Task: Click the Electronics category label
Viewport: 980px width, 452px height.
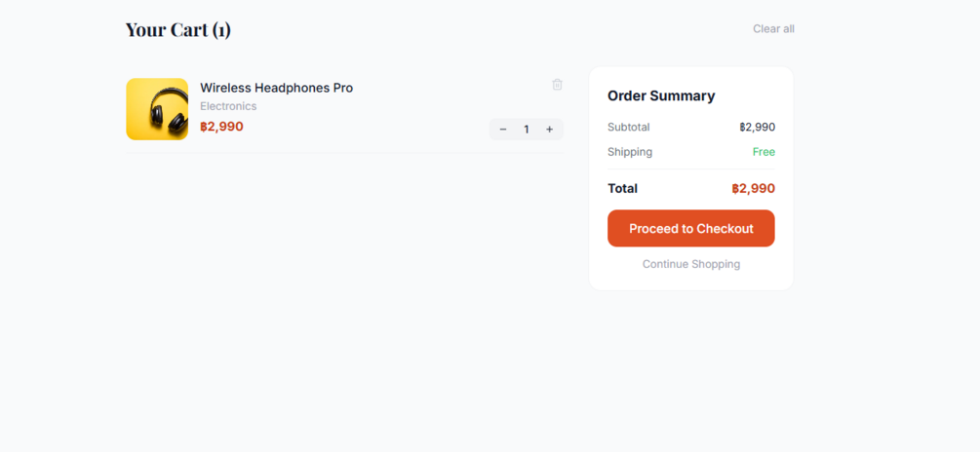Action: click(x=228, y=106)
